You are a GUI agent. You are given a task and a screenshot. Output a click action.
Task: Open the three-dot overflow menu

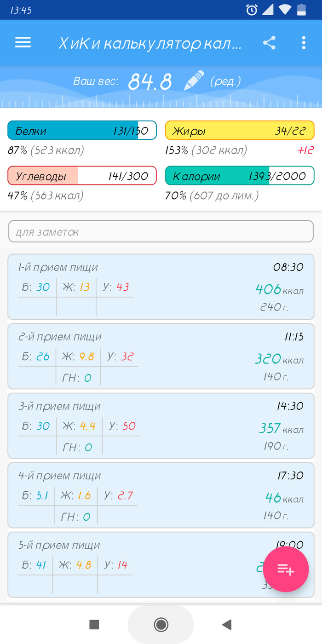[304, 43]
